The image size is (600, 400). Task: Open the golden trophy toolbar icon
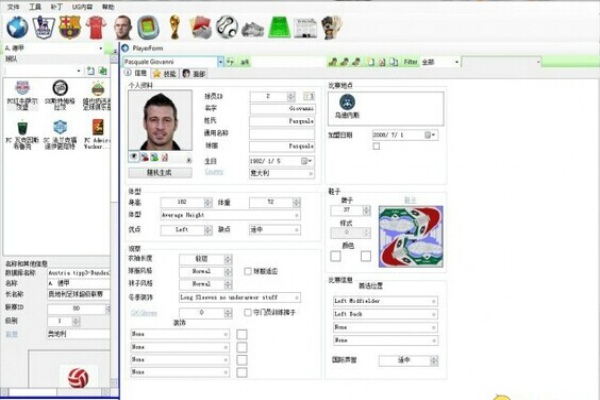[174, 27]
